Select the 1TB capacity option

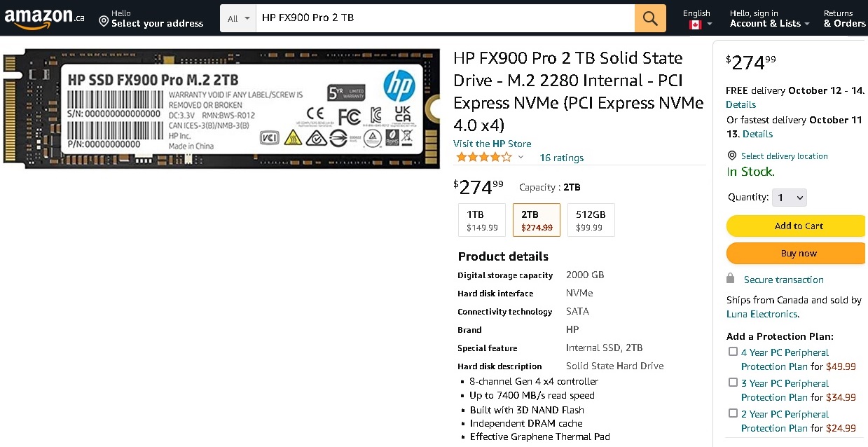[x=482, y=220]
